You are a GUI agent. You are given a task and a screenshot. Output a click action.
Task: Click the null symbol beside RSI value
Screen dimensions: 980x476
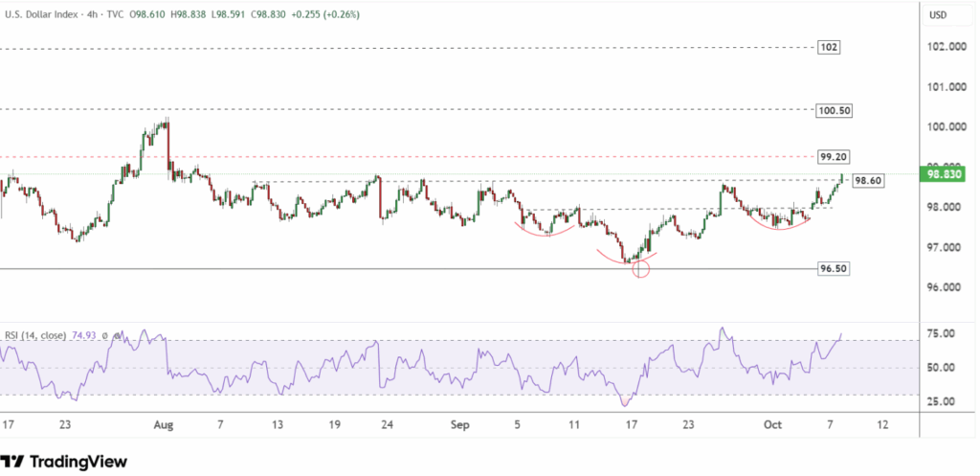(107, 336)
